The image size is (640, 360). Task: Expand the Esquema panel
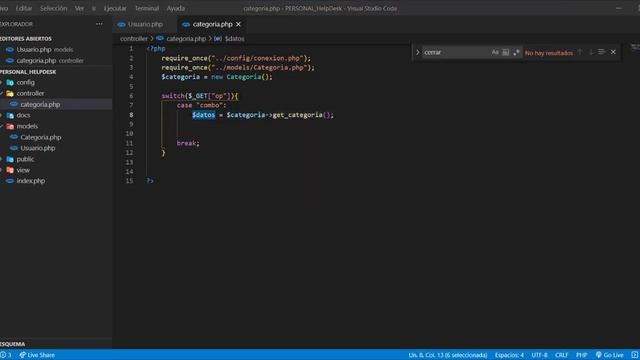[56, 344]
